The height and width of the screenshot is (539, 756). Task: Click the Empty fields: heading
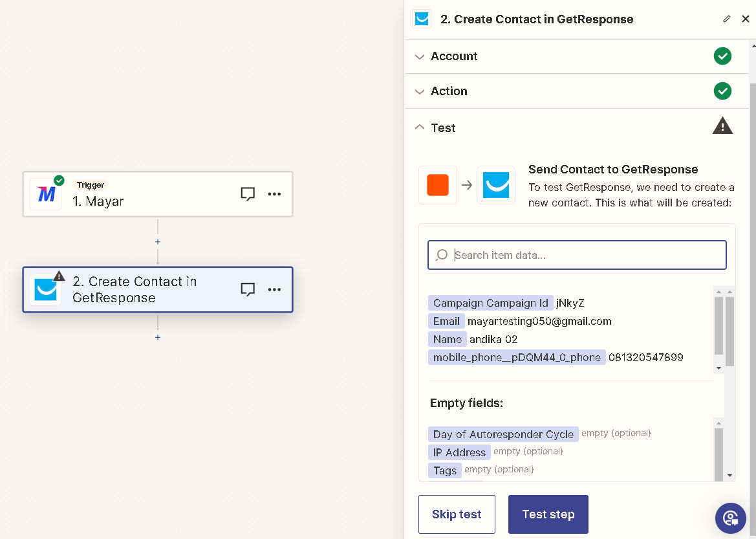[466, 403]
